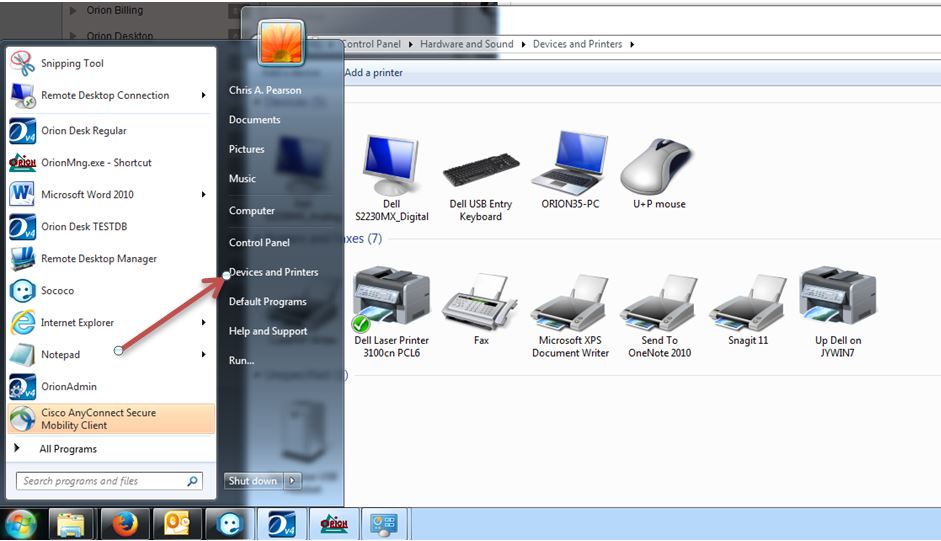941x541 pixels.
Task: Open Devices and Printers taskbar window button
Action: [x=384, y=524]
